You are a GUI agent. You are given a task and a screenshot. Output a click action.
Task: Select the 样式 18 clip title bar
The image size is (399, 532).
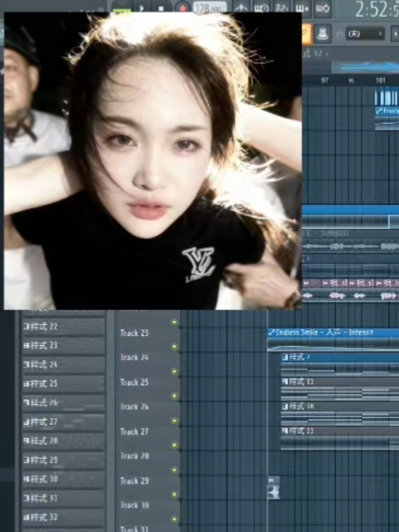point(340,406)
